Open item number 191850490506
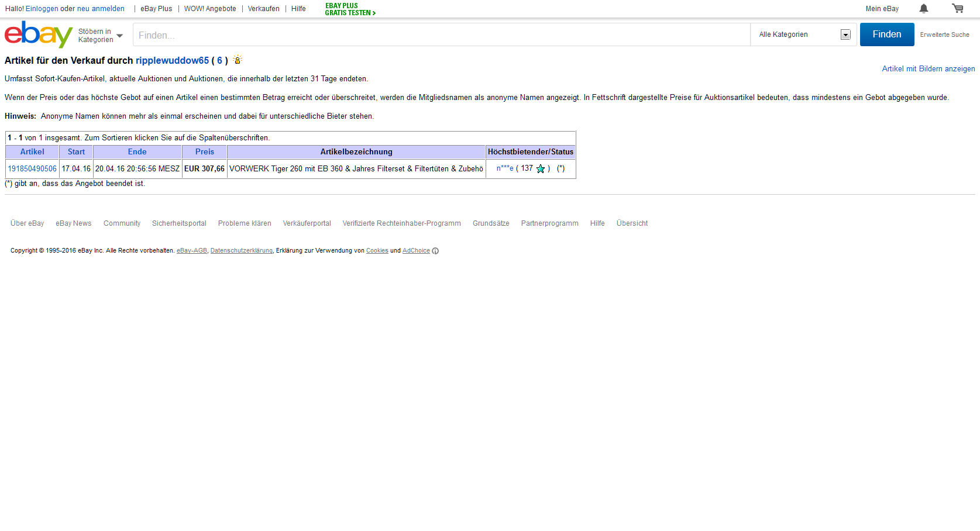The width and height of the screenshot is (980, 531). (32, 168)
